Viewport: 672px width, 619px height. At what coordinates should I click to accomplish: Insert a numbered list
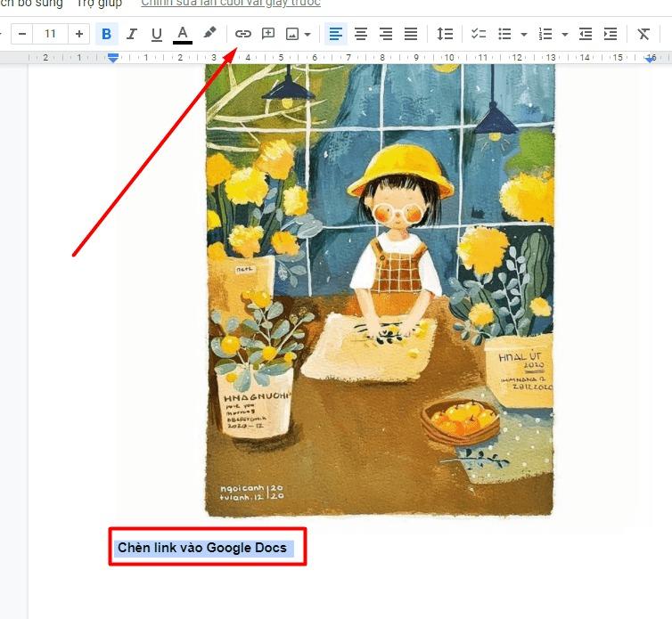pyautogui.click(x=545, y=34)
